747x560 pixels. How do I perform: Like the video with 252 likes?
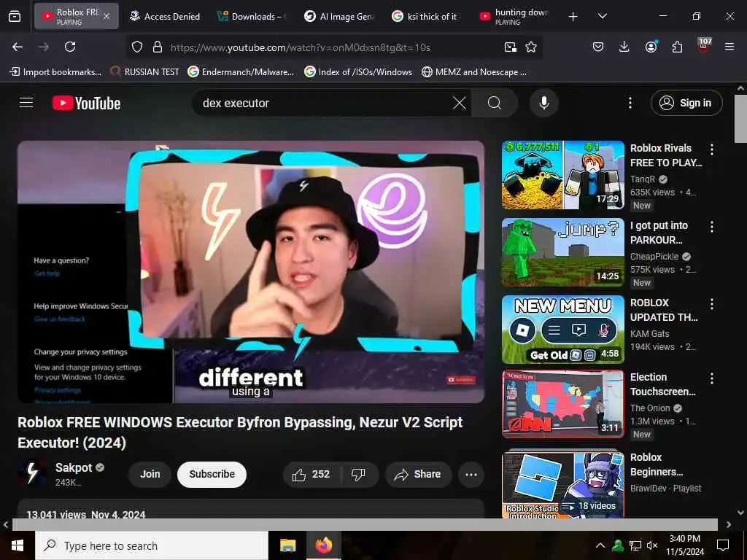[x=311, y=474]
